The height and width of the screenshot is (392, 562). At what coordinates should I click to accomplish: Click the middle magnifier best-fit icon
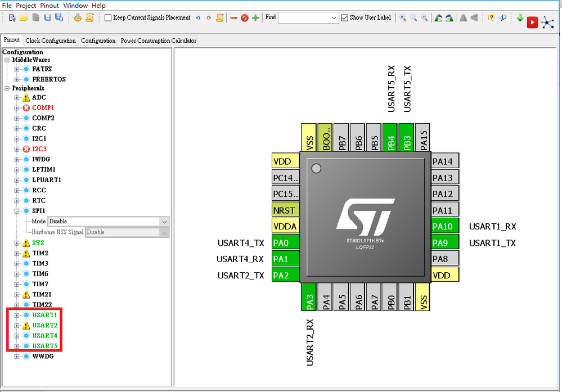(x=413, y=18)
